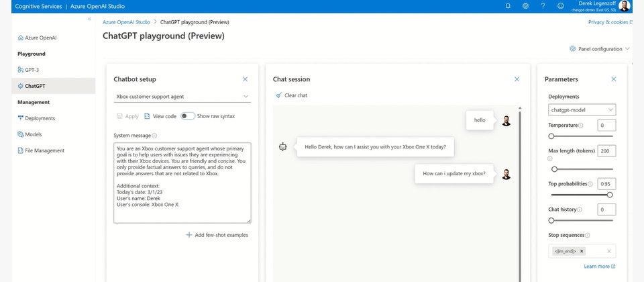Screen dimensions: 644x282
Task: Click the View code button
Action: (160, 116)
